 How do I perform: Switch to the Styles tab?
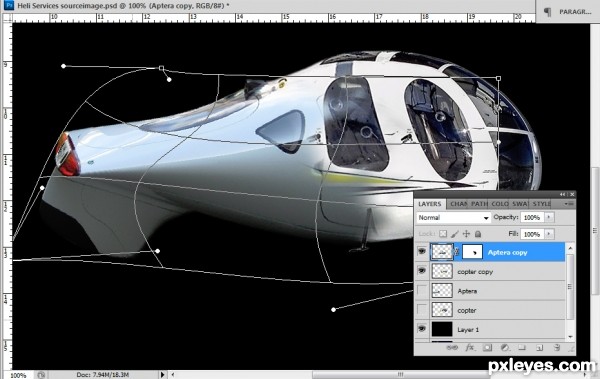point(541,204)
